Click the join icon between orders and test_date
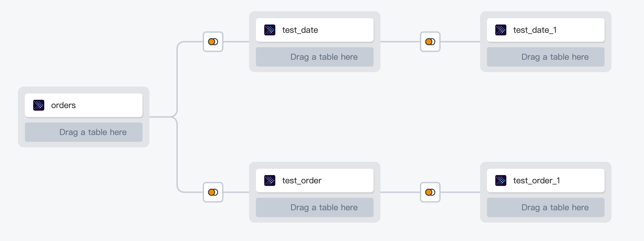The width and height of the screenshot is (644, 241). coord(213,42)
